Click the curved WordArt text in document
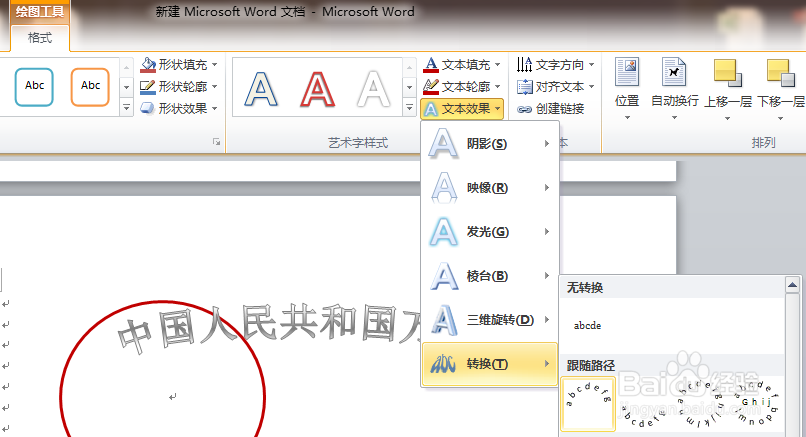Viewport: 806px width, 437px height. coord(269,327)
